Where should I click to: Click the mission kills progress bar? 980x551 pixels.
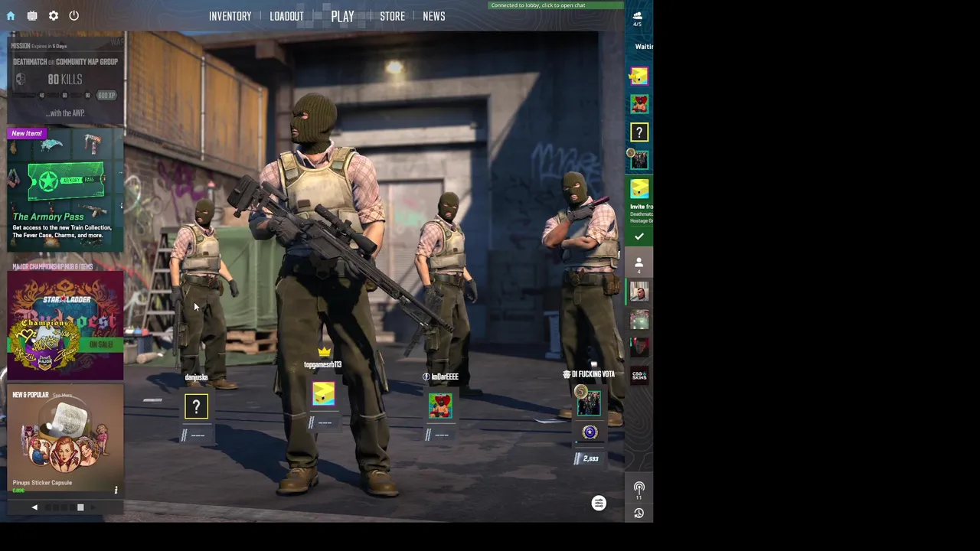(x=52, y=96)
